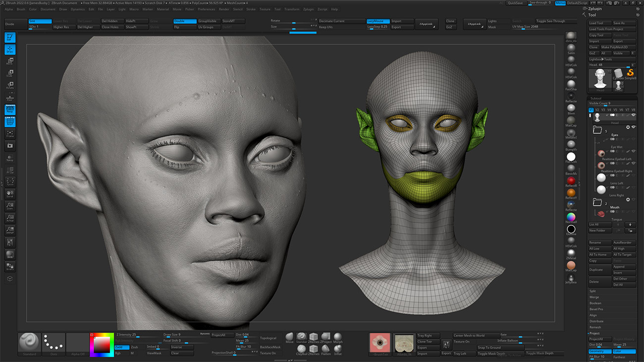Adjust the Z Intensity slider
Image resolution: width=644 pixels, height=362 pixels.
pos(138,335)
